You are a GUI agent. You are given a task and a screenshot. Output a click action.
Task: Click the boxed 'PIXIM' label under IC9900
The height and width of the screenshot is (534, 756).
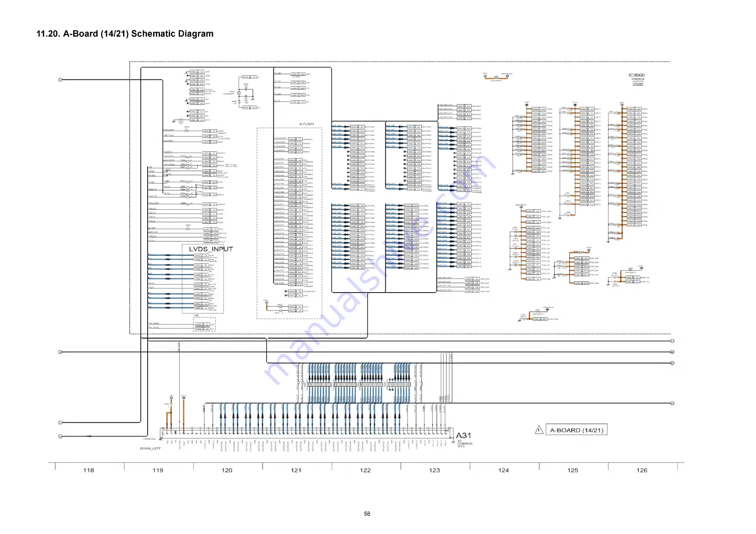tap(638, 84)
